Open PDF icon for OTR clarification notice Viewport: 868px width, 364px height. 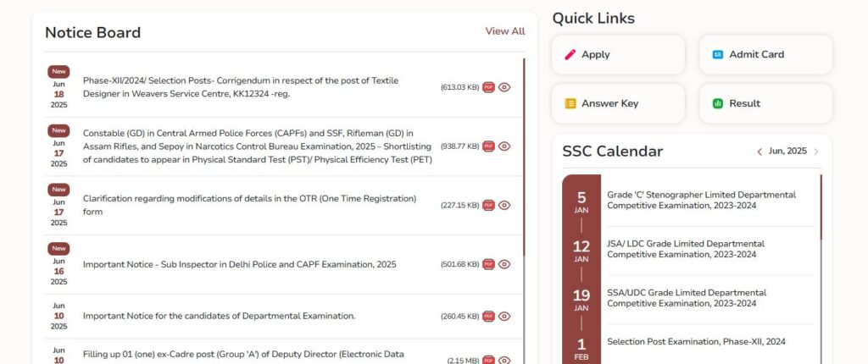click(x=488, y=205)
